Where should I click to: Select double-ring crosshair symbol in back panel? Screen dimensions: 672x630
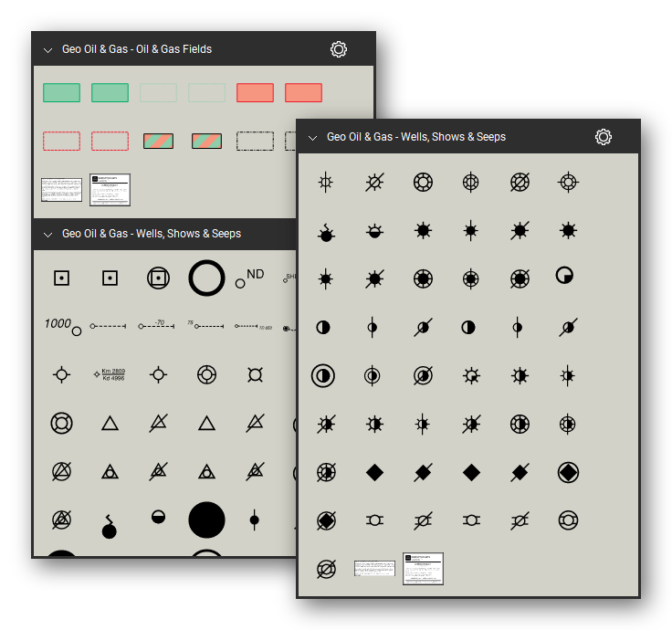coord(206,374)
